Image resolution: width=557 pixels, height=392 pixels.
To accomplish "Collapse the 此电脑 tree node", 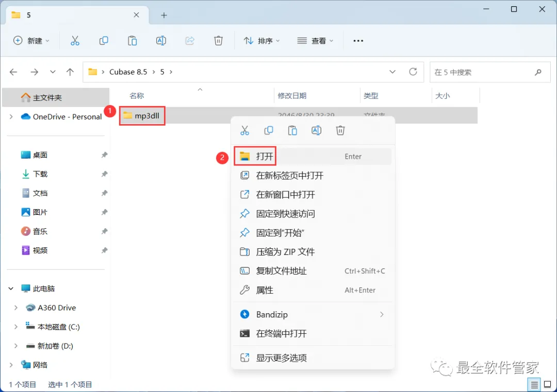I will pos(11,289).
